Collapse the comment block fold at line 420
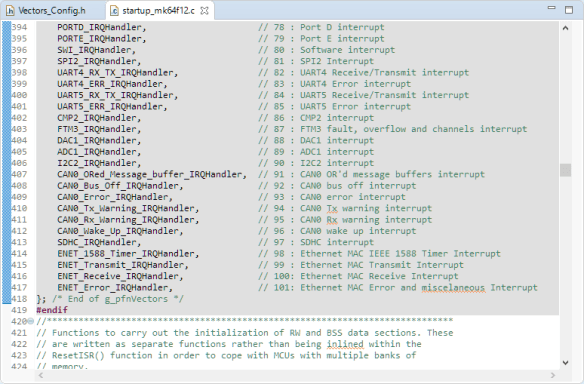 [31, 321]
